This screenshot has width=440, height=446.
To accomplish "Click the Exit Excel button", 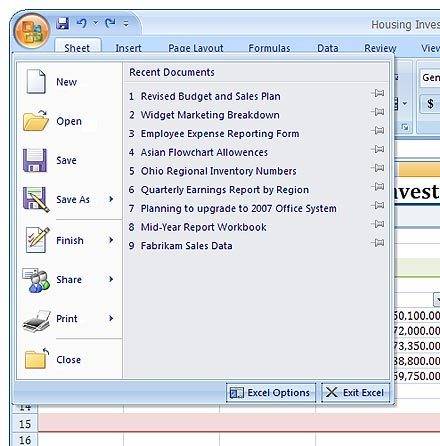I will [x=355, y=393].
